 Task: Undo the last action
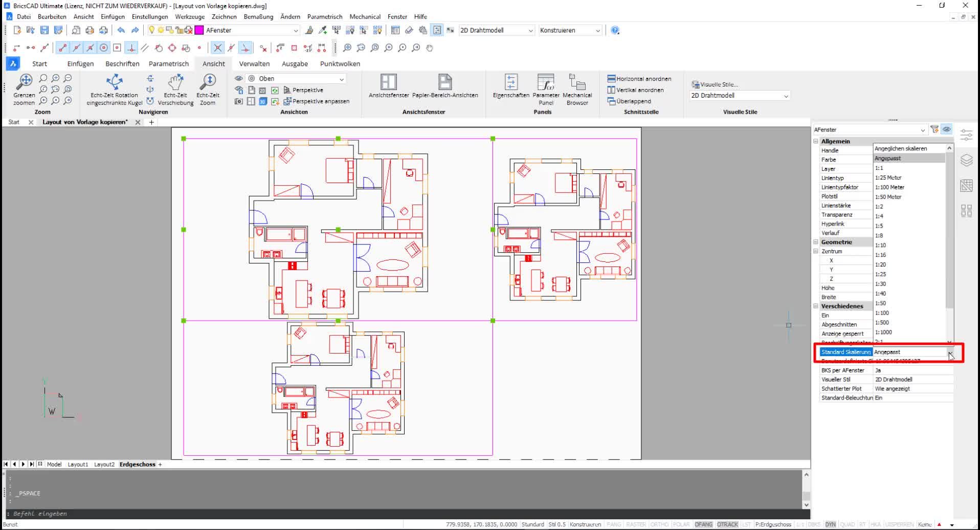coord(121,30)
